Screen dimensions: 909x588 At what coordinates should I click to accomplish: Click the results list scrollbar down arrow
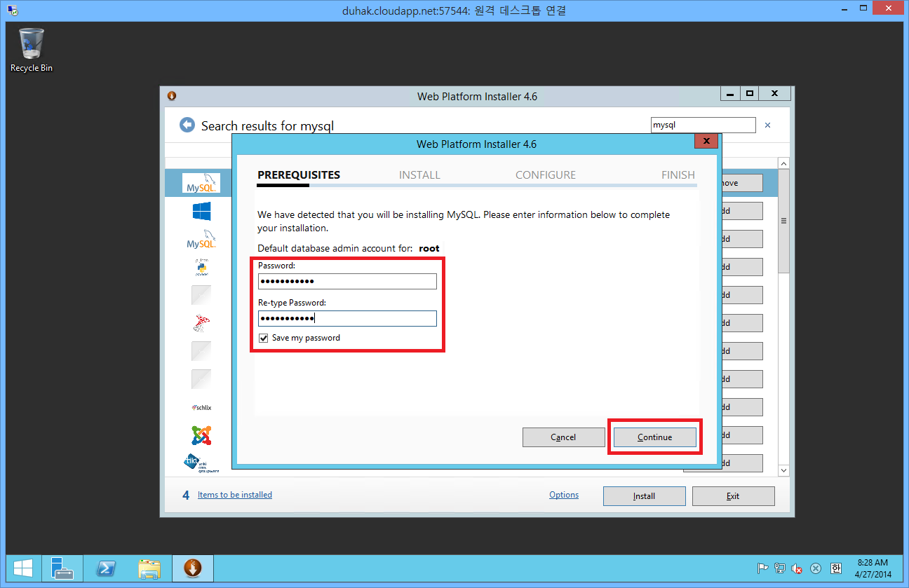784,471
